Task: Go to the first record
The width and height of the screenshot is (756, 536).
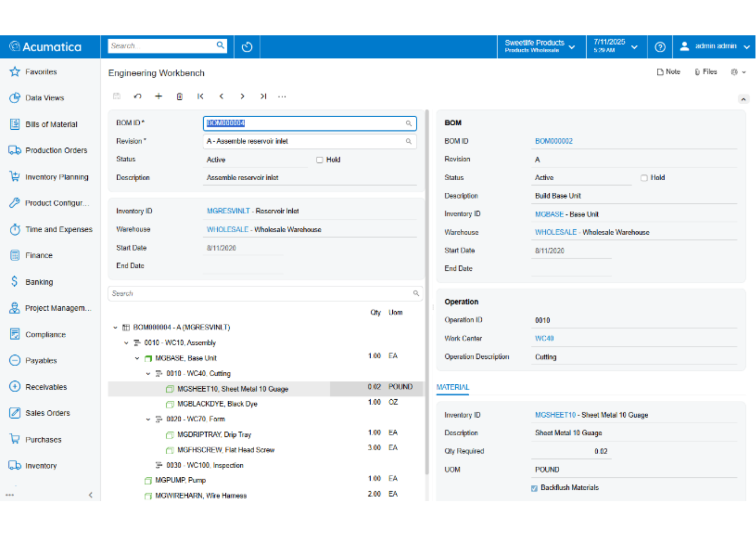Action: pyautogui.click(x=200, y=96)
